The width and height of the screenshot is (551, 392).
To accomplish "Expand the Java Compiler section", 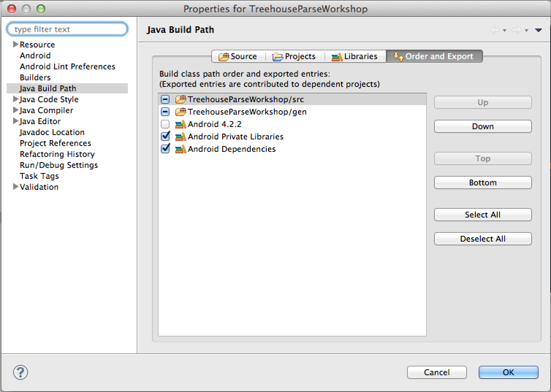I will tap(15, 110).
